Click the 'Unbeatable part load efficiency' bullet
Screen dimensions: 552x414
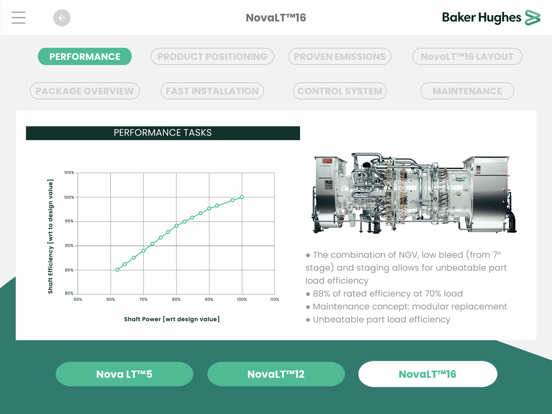pos(378,320)
